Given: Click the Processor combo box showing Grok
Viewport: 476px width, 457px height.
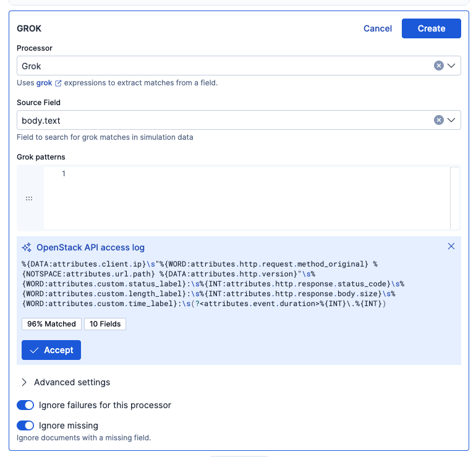Looking at the screenshot, I should [x=239, y=66].
